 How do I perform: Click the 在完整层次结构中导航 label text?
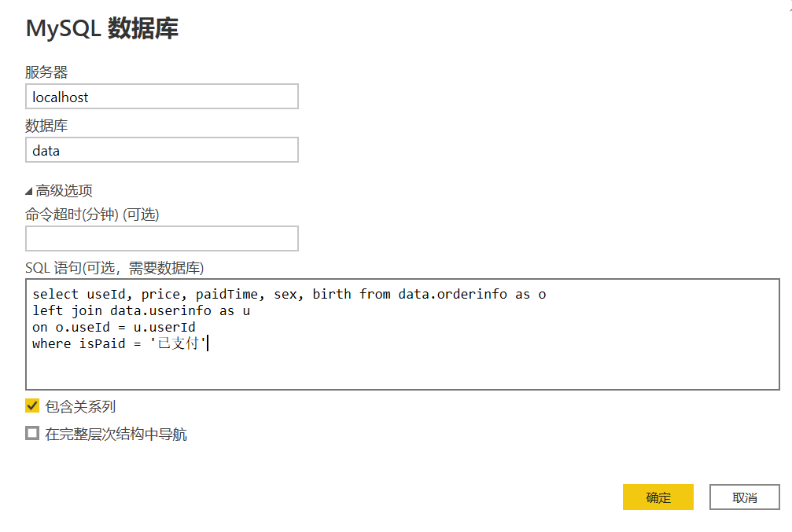click(x=116, y=434)
